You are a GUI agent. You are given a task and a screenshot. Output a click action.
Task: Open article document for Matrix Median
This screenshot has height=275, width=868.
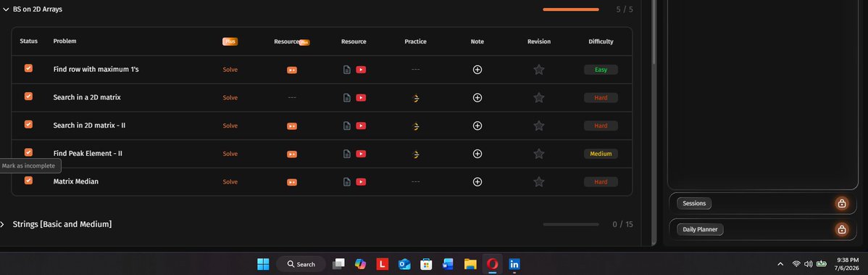[347, 182]
